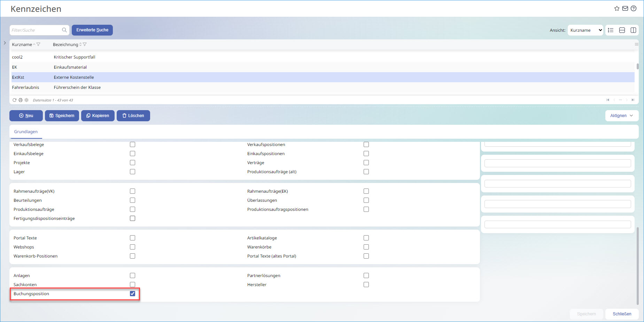The image size is (644, 322).
Task: Click the Löschen button
Action: (x=133, y=116)
